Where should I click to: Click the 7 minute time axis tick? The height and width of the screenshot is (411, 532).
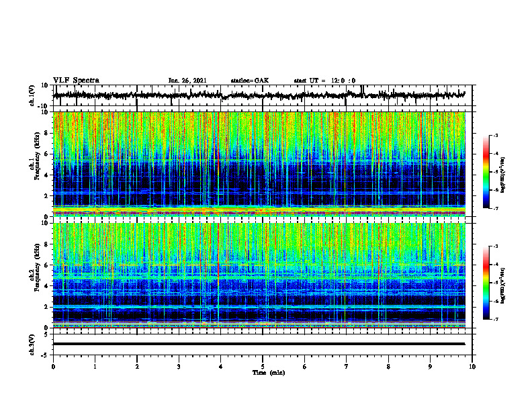tap(347, 367)
